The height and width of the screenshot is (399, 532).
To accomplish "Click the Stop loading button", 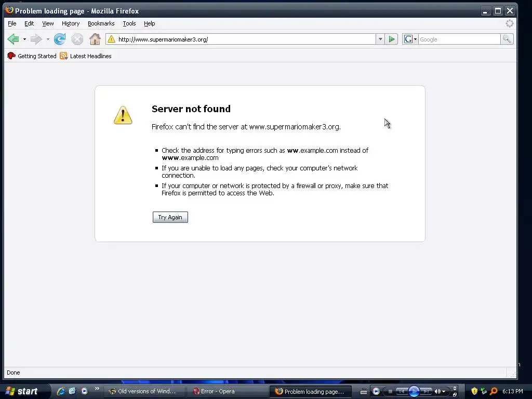I will [x=77, y=39].
